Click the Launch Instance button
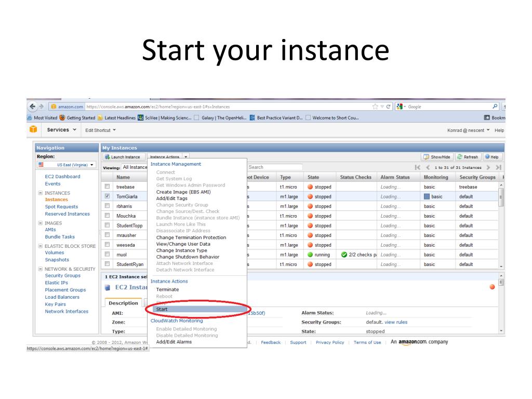 123,157
